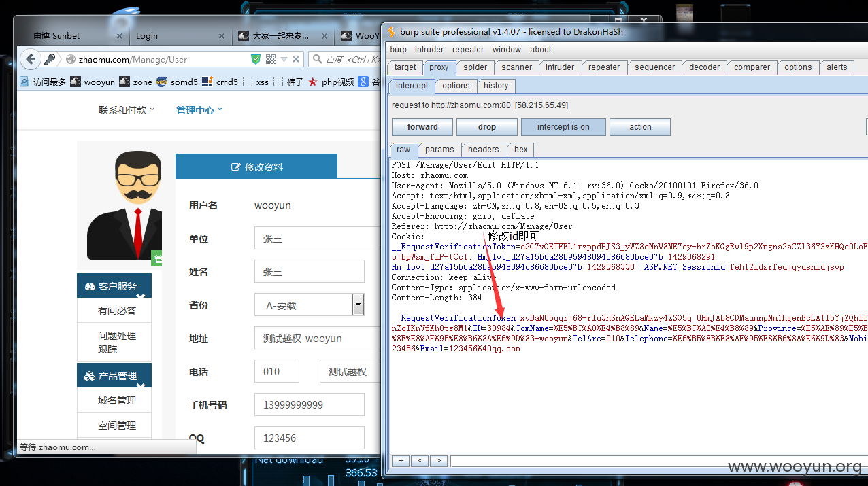Close the 申博 Sunbet tab

[119, 36]
